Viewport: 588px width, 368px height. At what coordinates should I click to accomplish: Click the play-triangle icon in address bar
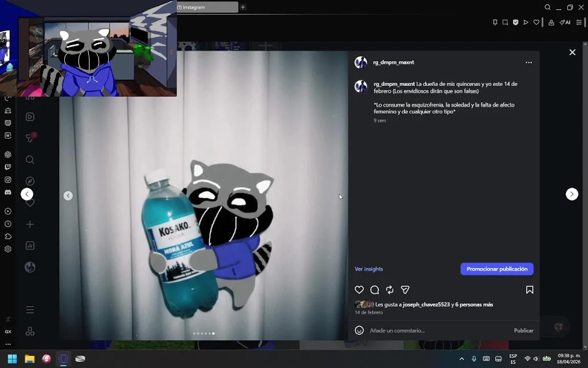526,22
